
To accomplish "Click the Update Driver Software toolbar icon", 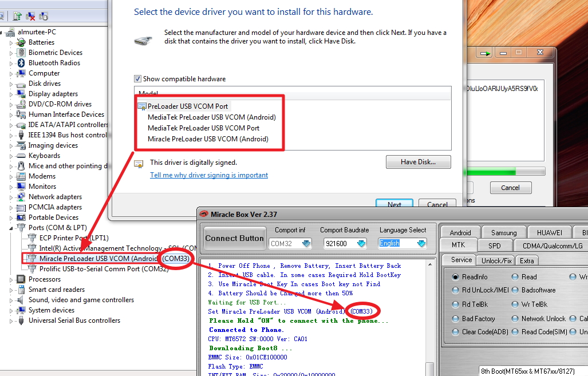I will pos(17,16).
